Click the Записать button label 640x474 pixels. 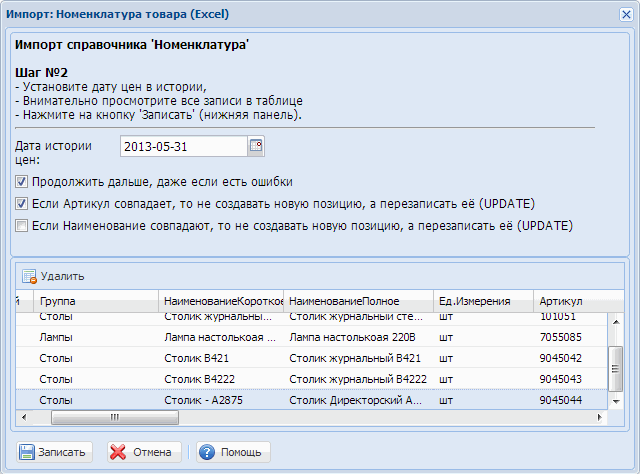coord(62,452)
